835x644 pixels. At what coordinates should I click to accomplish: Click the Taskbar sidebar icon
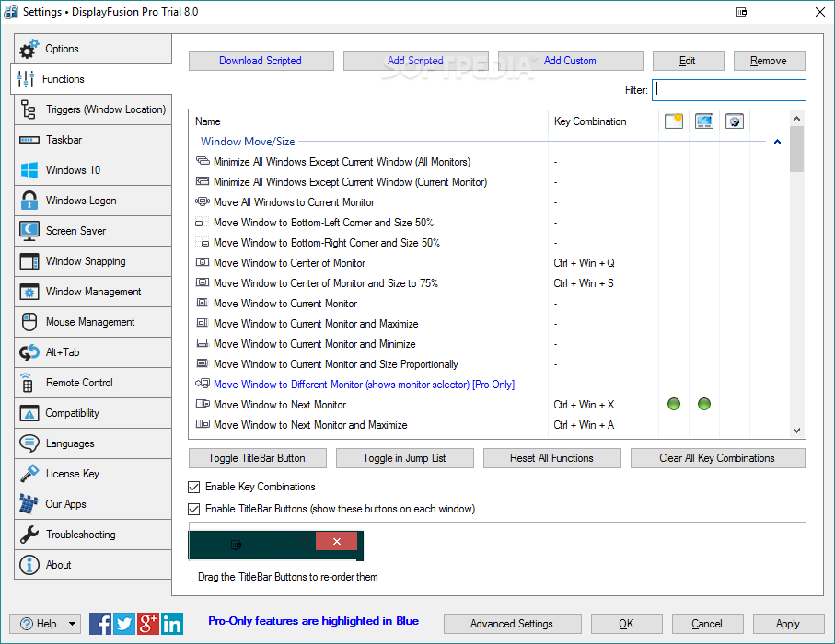[29, 140]
